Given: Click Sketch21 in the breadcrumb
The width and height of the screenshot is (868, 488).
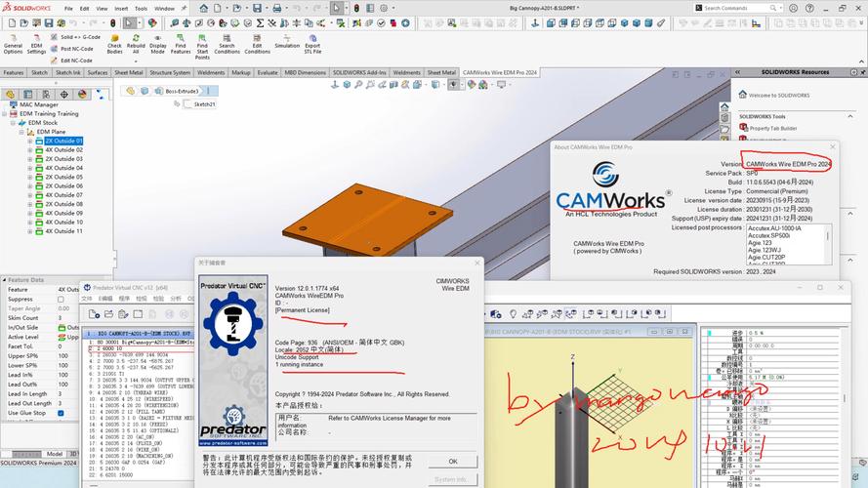Looking at the screenshot, I should tap(204, 104).
